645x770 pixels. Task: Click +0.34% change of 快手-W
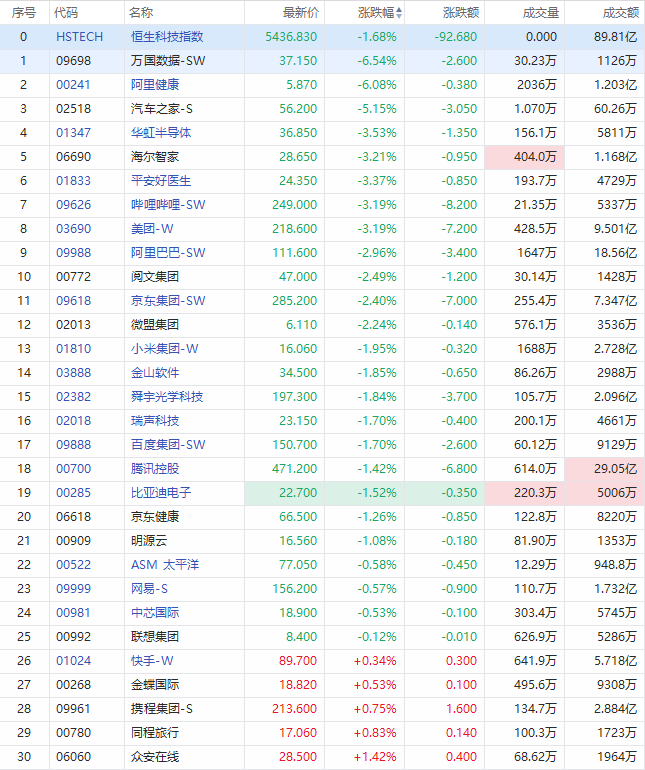[375, 661]
